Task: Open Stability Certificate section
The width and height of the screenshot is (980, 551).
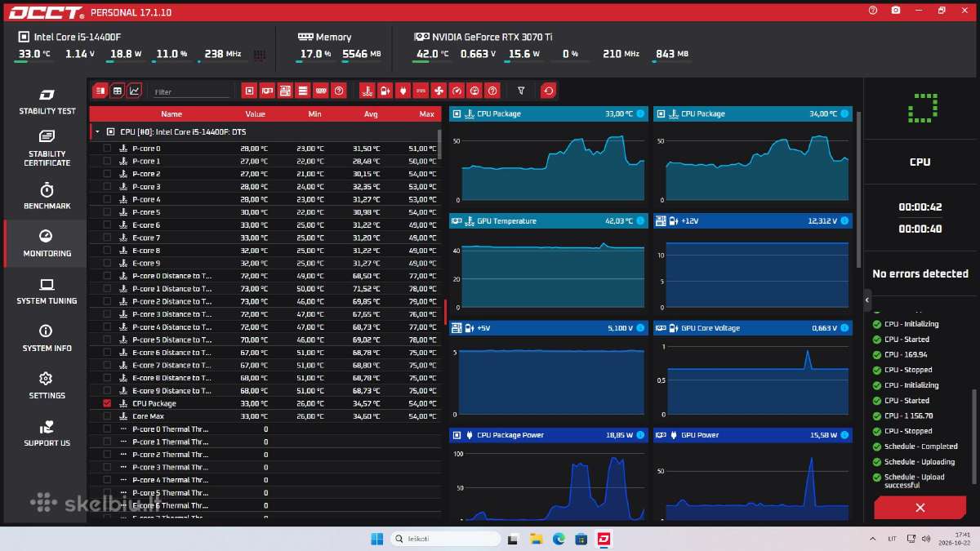Action: tap(47, 147)
